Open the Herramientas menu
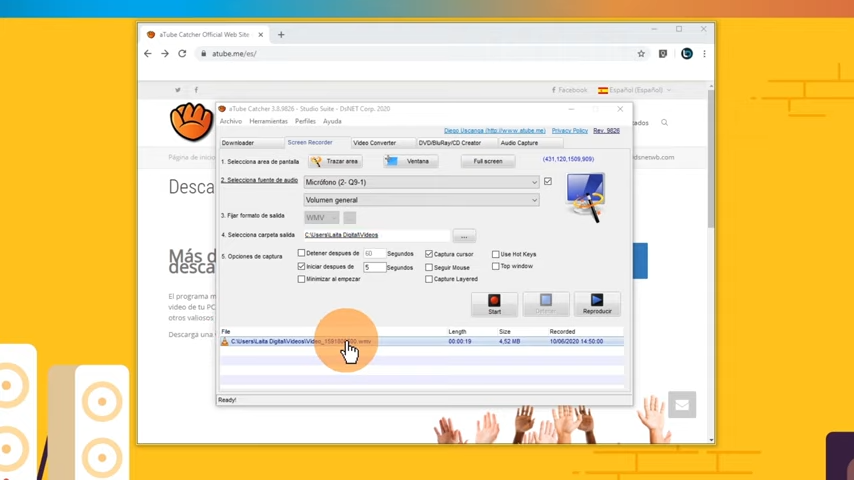Screen dimensions: 854x480 (x=268, y=121)
